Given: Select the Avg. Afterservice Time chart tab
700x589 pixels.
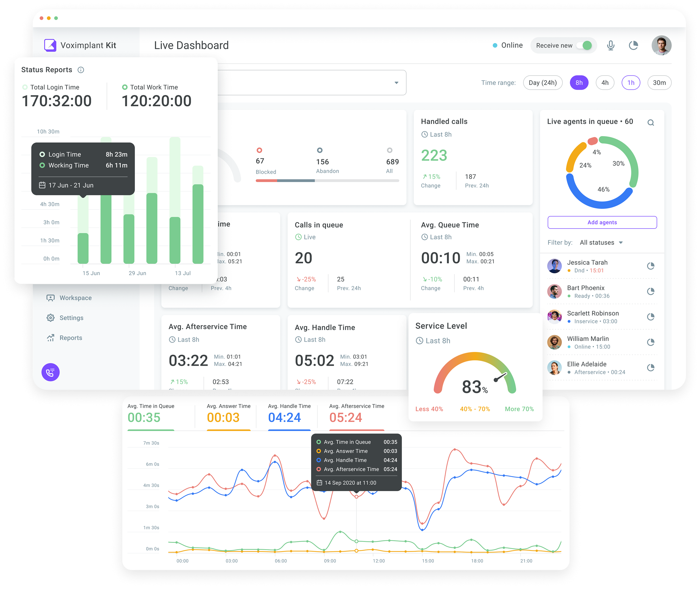Looking at the screenshot, I should pyautogui.click(x=357, y=417).
